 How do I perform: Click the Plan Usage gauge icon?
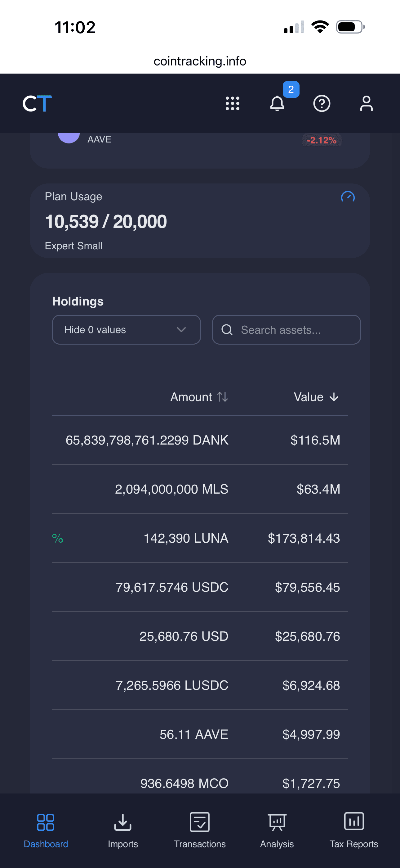348,197
